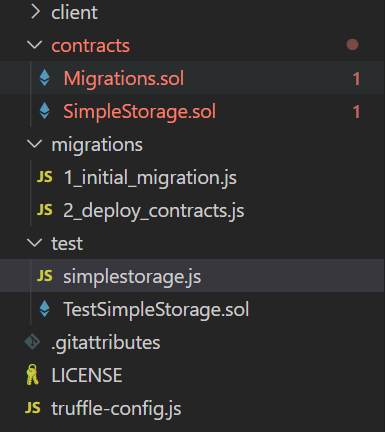Click the JS icon next to simplestorage.js

[x=45, y=276]
